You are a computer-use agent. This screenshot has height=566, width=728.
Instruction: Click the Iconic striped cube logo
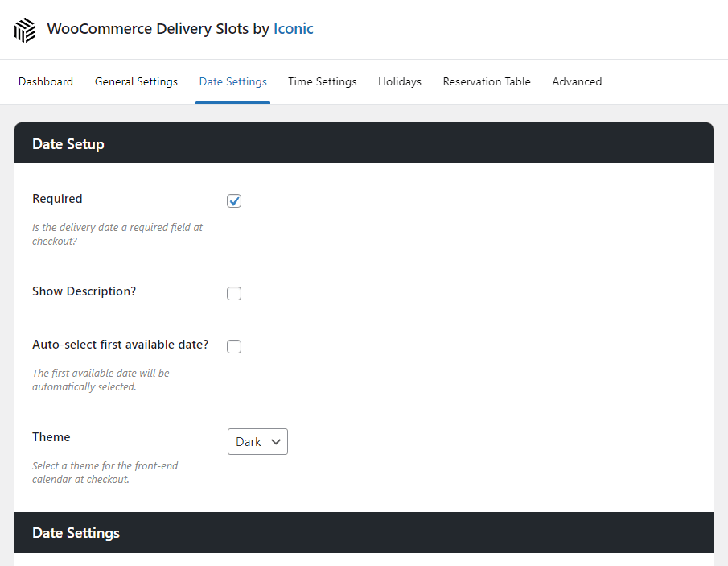point(25,31)
